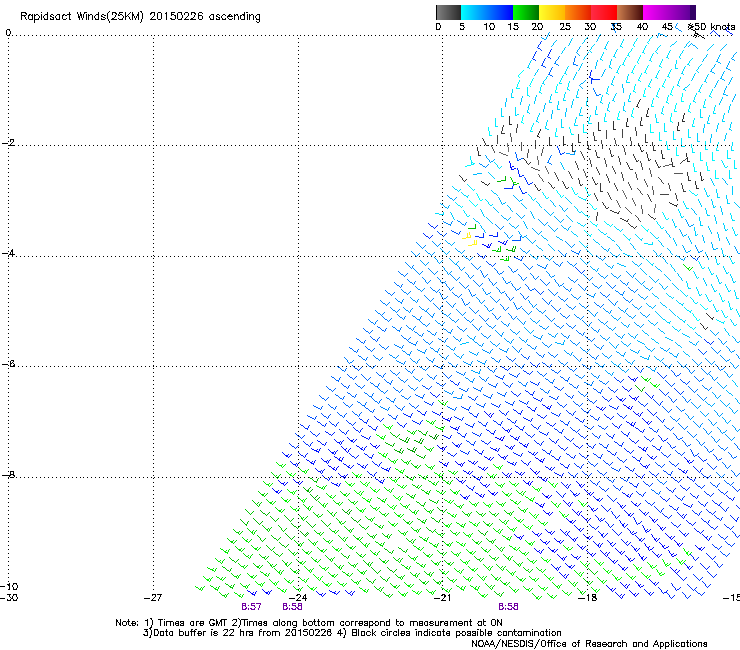This screenshot has height=650, width=740.
Task: Click the '50 knots' label beside the color bar
Action: pos(714,27)
